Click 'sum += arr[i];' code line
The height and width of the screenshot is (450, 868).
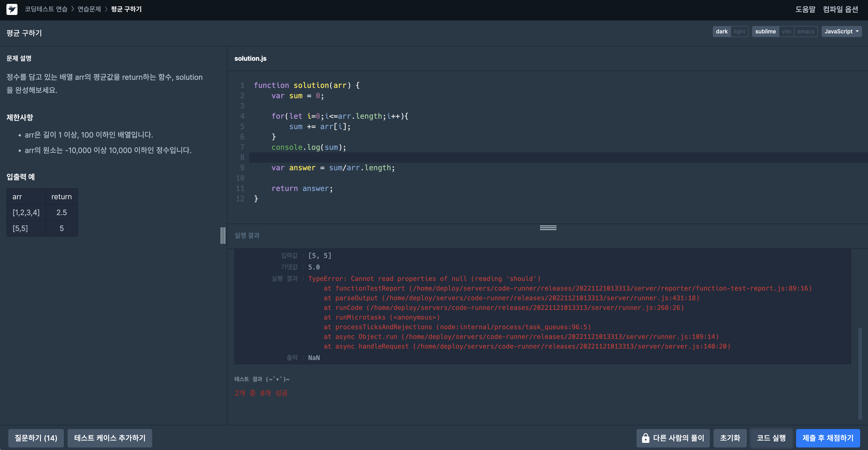pos(320,127)
